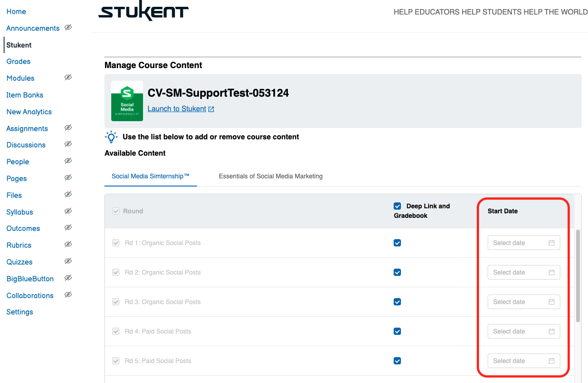Select date field for Rd 2: Organic Social Posts
Screen dimensions: 588x383
[524, 272]
